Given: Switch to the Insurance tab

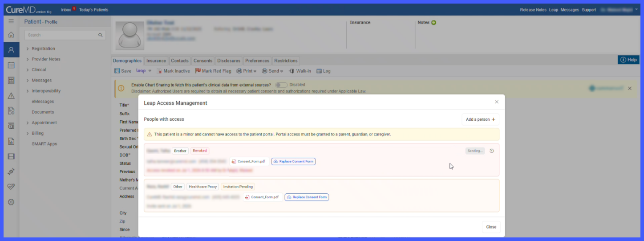Looking at the screenshot, I should pyautogui.click(x=156, y=61).
